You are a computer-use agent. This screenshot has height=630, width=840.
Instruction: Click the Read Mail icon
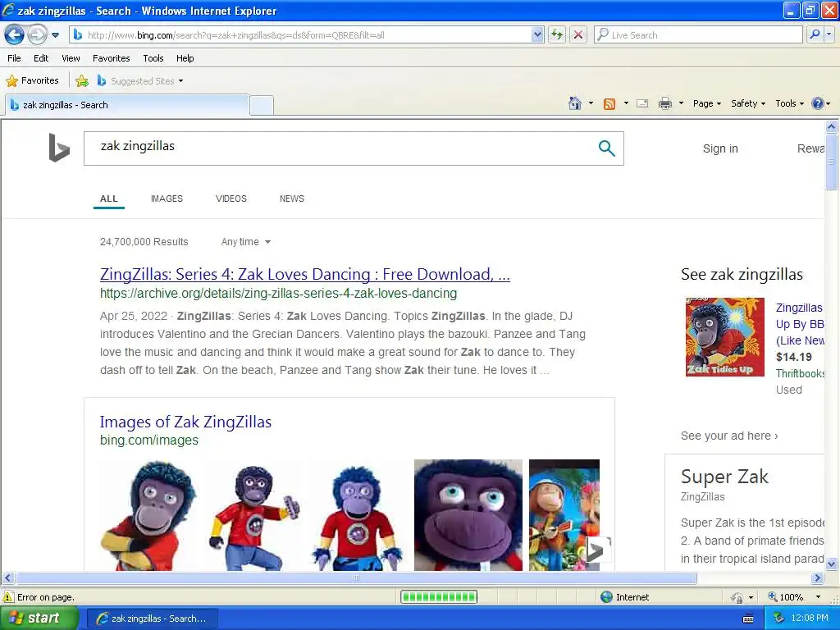pyautogui.click(x=642, y=103)
